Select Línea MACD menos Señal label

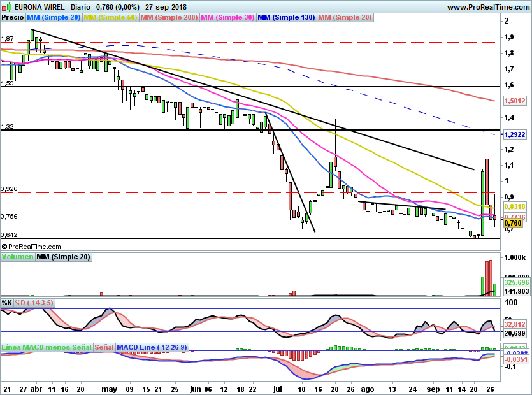(x=47, y=347)
